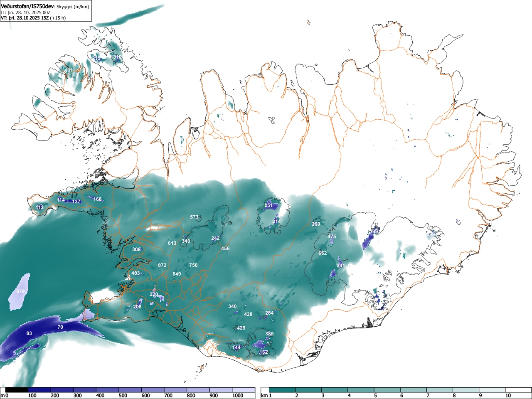This screenshot has width=532, height=399.
Task: Click the 'IT: þri. 28. 10. 2025 00Z' line
Action: 25,12
